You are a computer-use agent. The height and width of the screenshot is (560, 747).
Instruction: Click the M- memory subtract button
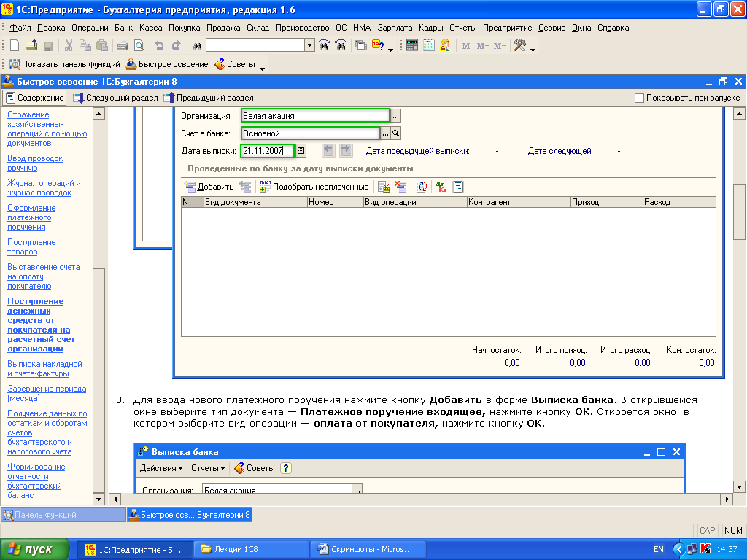(499, 46)
